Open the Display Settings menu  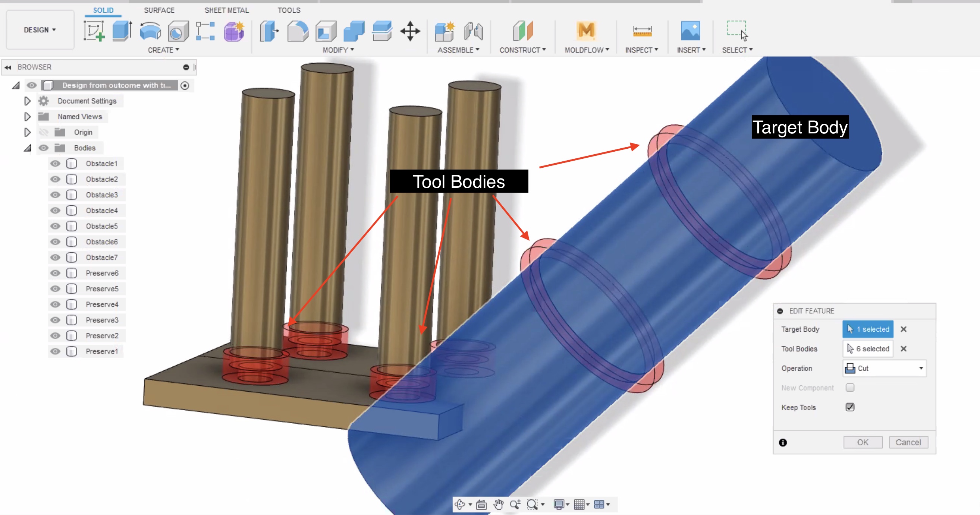click(559, 504)
